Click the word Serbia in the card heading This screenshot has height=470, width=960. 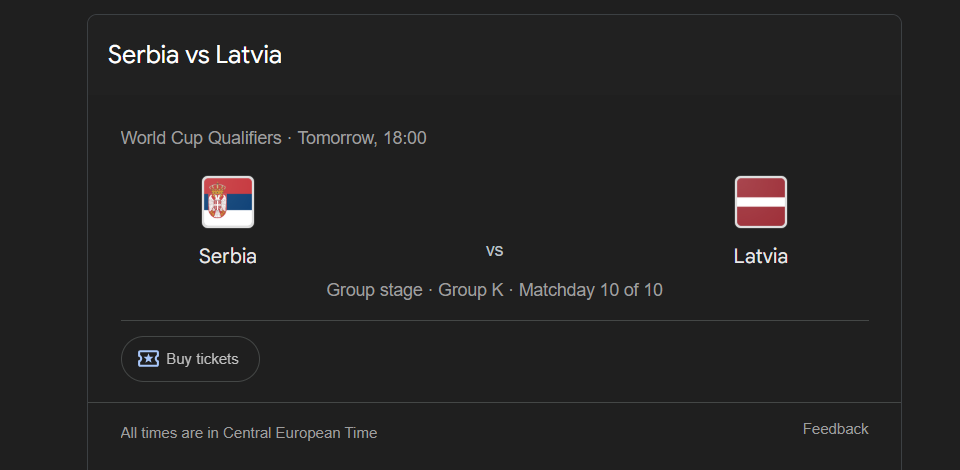pos(143,55)
